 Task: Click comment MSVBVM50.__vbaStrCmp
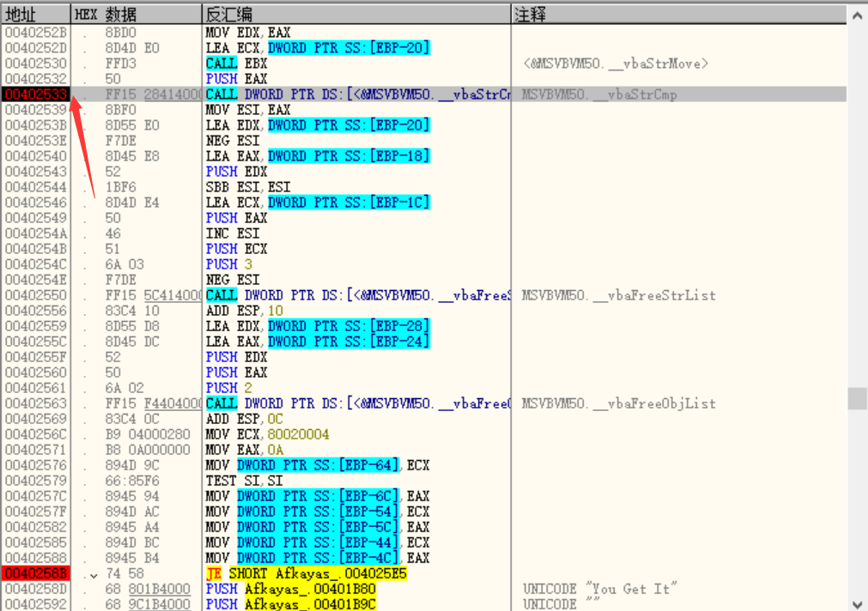click(x=599, y=94)
